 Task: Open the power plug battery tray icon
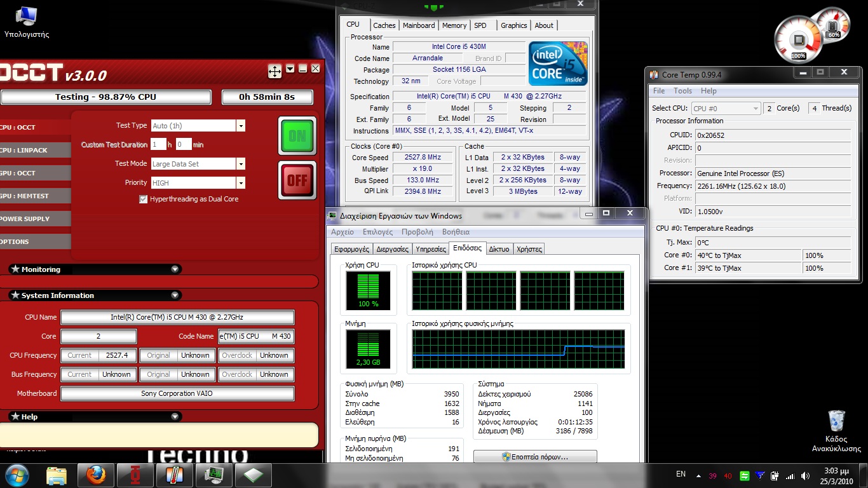click(x=775, y=475)
